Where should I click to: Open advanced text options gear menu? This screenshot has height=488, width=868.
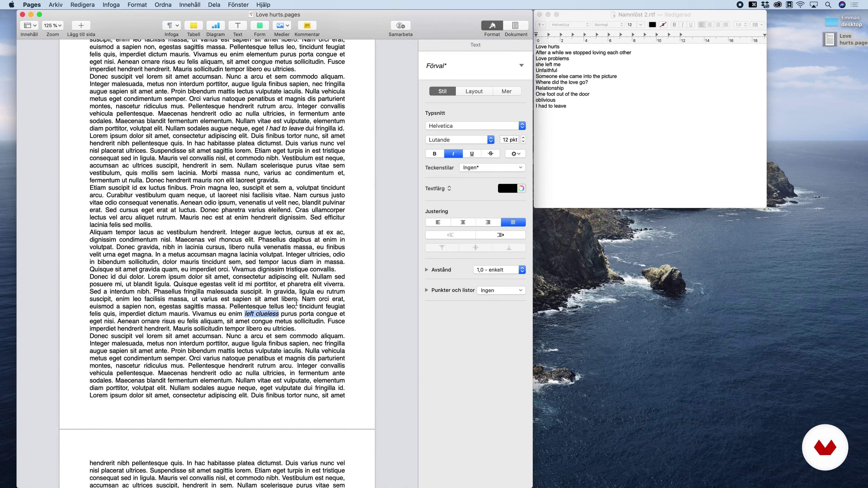pyautogui.click(x=515, y=154)
